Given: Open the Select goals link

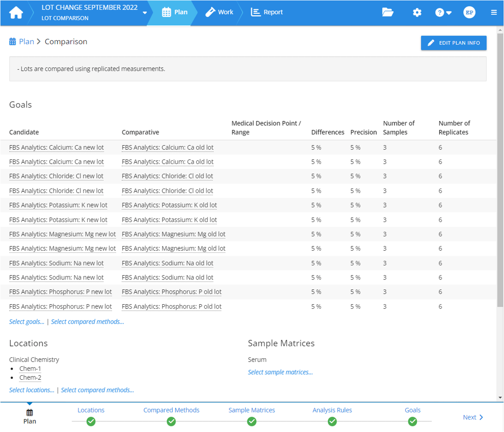Looking at the screenshot, I should 26,321.
